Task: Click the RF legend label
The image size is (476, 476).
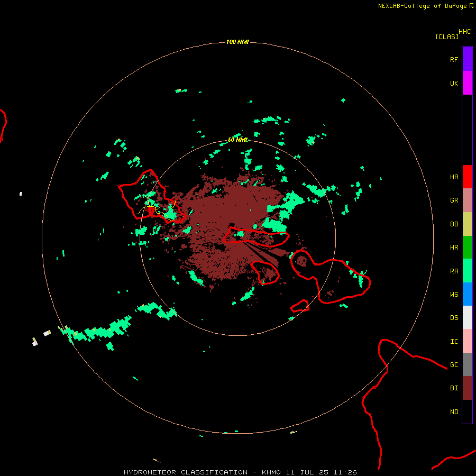Action: pyautogui.click(x=454, y=60)
